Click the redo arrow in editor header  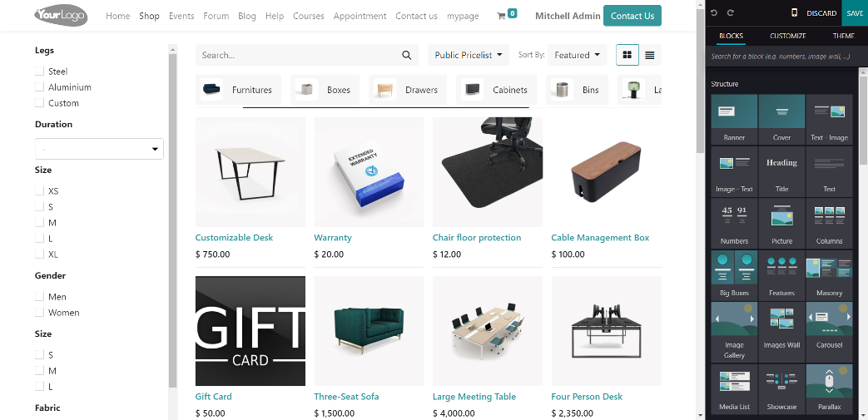tap(730, 12)
